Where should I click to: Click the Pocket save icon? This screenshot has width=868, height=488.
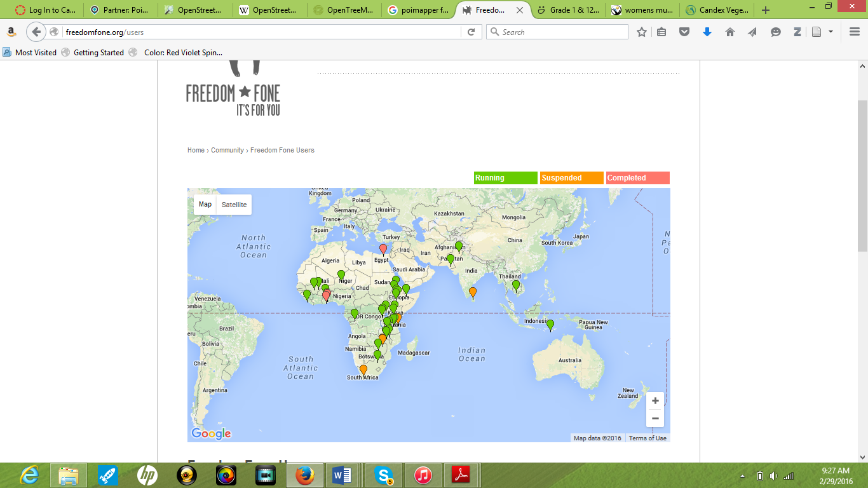pos(684,32)
